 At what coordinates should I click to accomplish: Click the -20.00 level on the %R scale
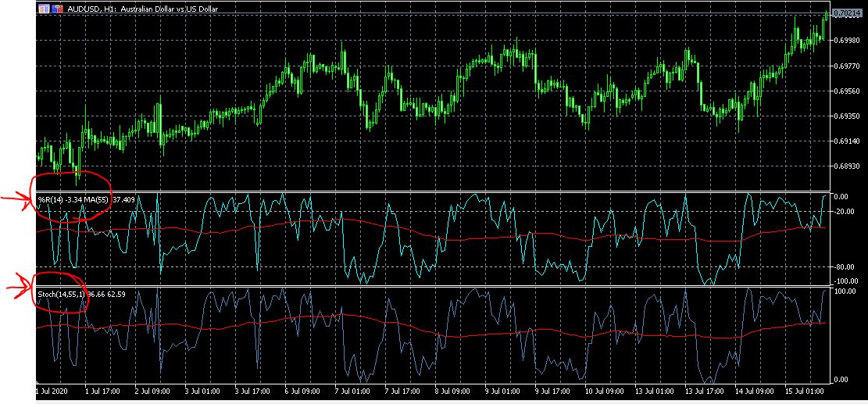click(x=842, y=211)
